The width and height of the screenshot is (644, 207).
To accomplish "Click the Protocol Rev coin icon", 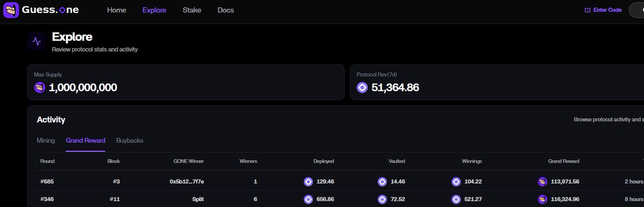I will [x=362, y=87].
